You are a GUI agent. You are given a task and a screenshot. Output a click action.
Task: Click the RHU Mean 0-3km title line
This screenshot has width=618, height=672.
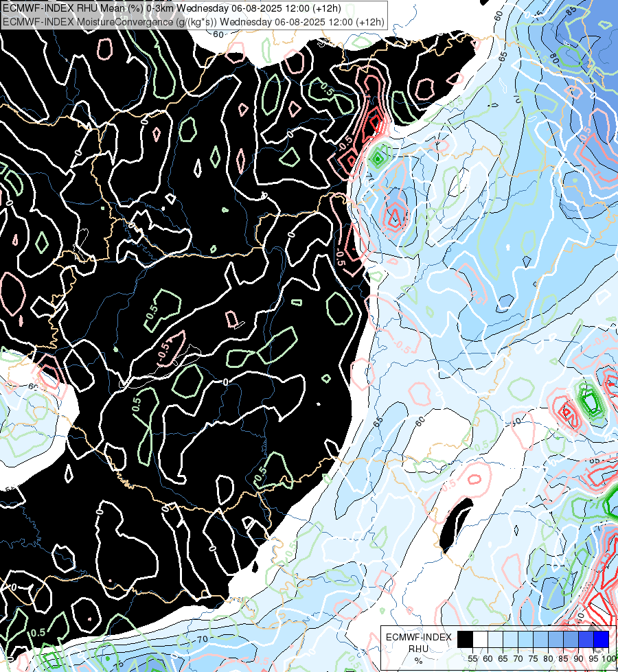tap(172, 8)
